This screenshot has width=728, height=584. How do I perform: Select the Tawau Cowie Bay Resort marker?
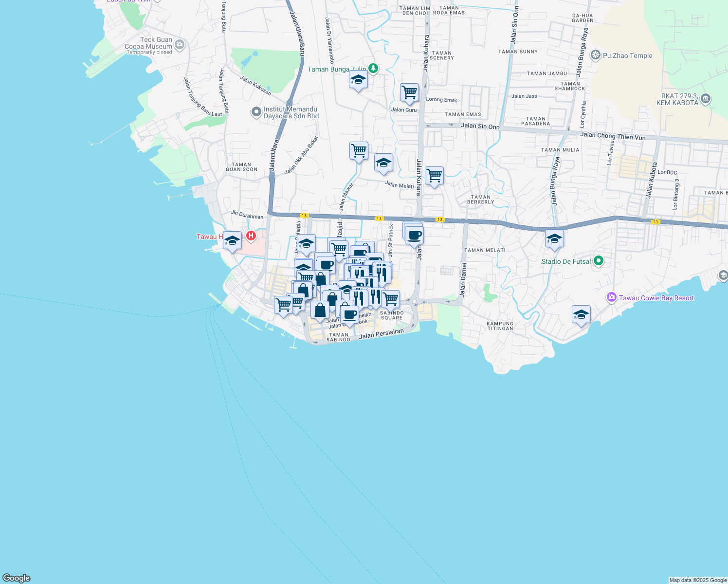(611, 297)
